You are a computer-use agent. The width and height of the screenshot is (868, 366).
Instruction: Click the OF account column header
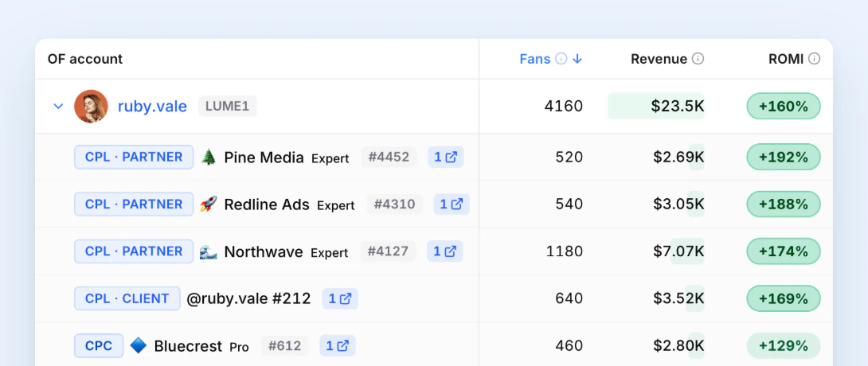pyautogui.click(x=85, y=59)
